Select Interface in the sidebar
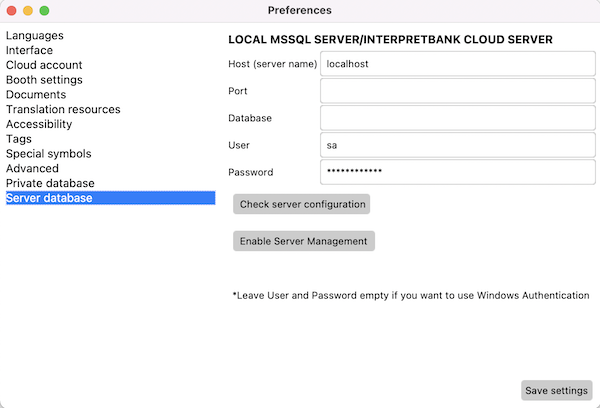The image size is (600, 408). click(29, 50)
